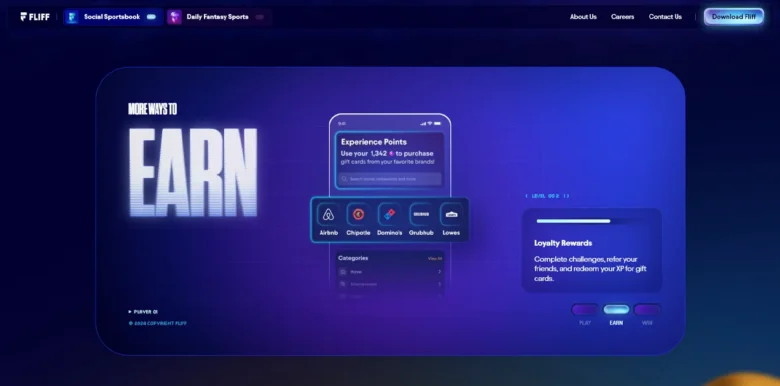
Task: Click View All next to Categories
Action: (435, 259)
